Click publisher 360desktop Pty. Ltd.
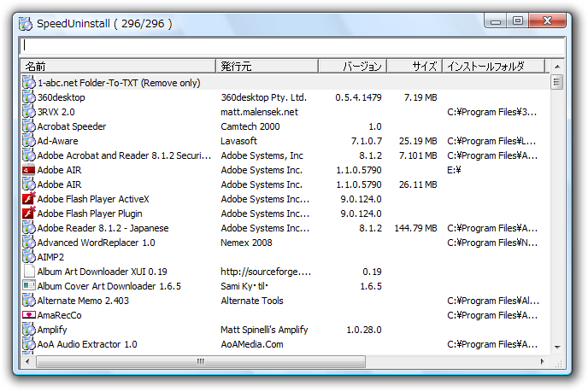The width and height of the screenshot is (588, 392). point(263,97)
